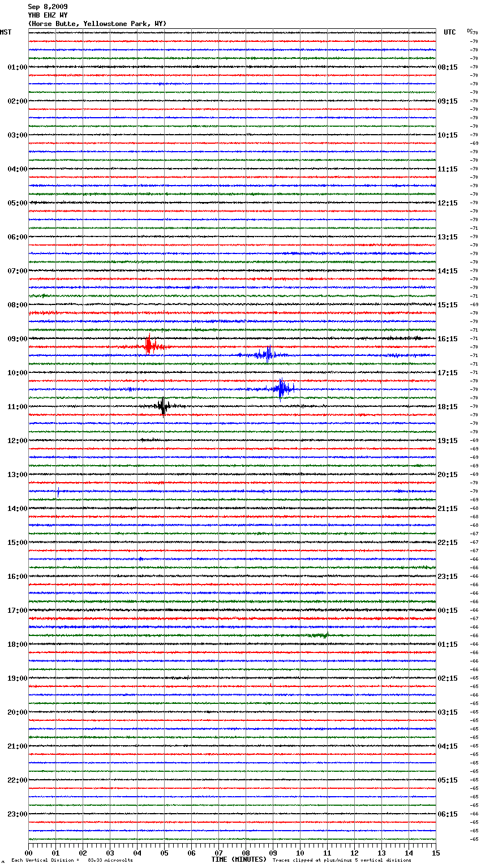The width and height of the screenshot is (481, 868).
Task: Click the 18:15 UTC time label
Action: [x=448, y=407]
